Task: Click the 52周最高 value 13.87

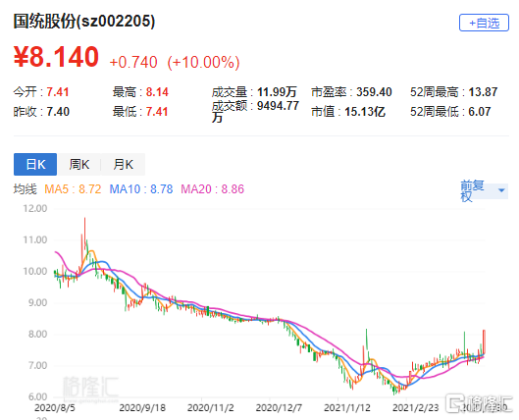Action: [x=483, y=92]
